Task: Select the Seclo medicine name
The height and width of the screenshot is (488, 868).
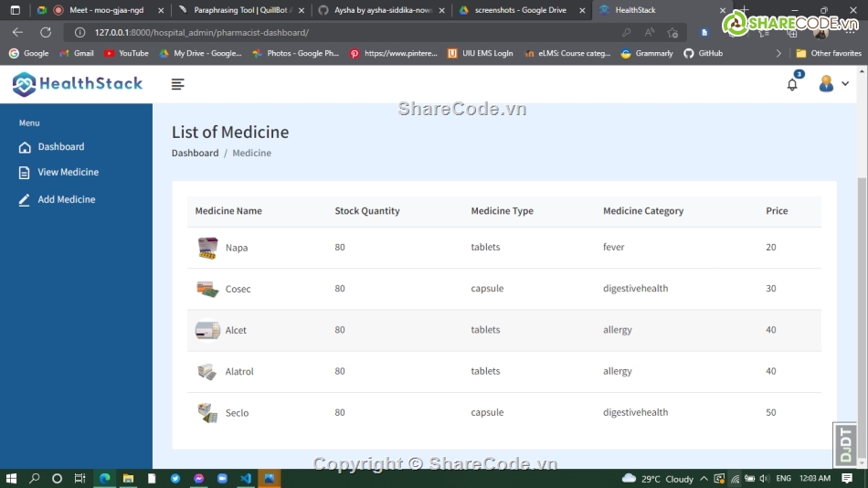Action: 237,413
